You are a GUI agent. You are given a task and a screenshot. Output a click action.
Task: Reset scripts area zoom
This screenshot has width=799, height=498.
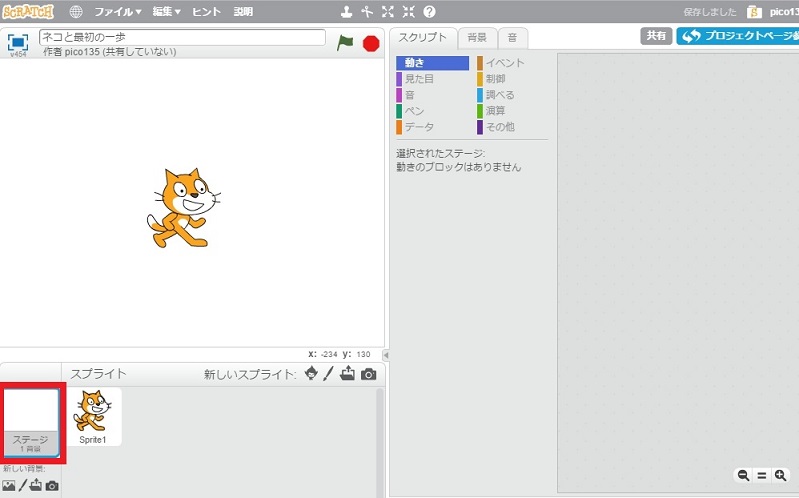click(762, 476)
